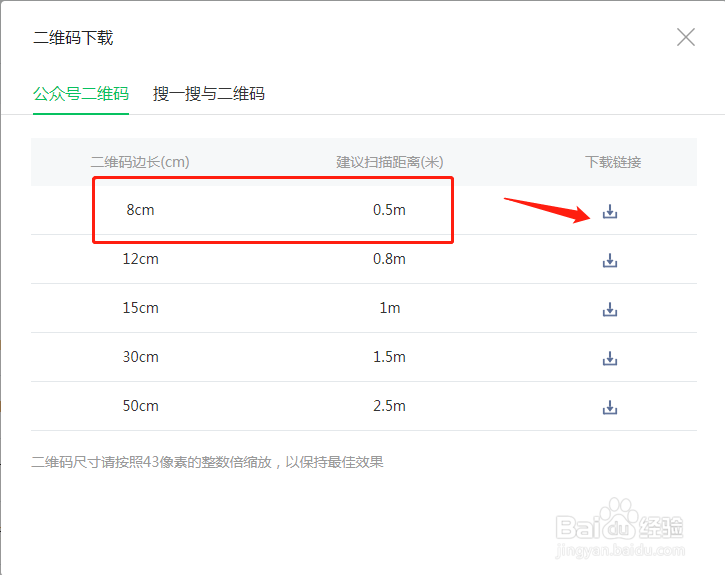725x575 pixels.
Task: Click the 43像素 scaling hint text
Action: point(207,462)
